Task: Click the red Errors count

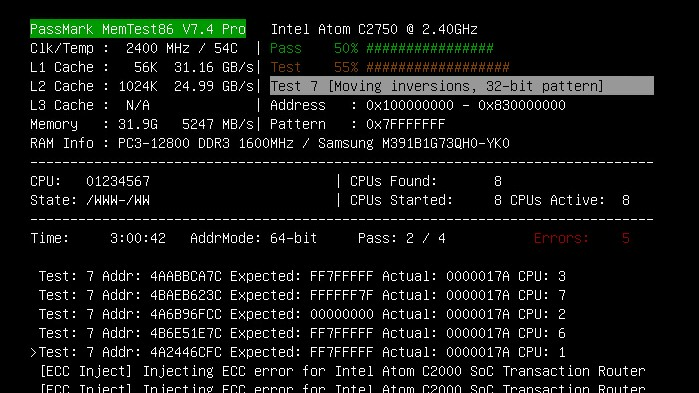Action: (x=625, y=238)
